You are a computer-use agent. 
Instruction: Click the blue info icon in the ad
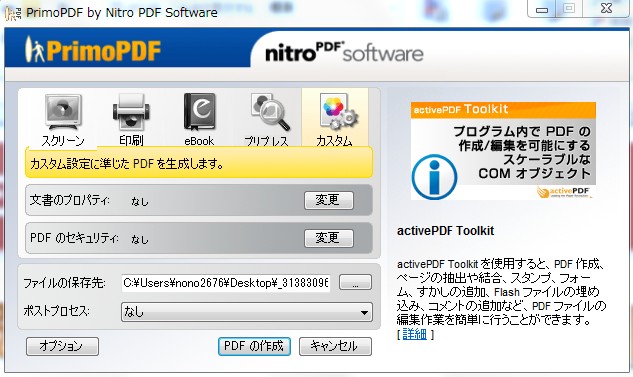tap(434, 177)
